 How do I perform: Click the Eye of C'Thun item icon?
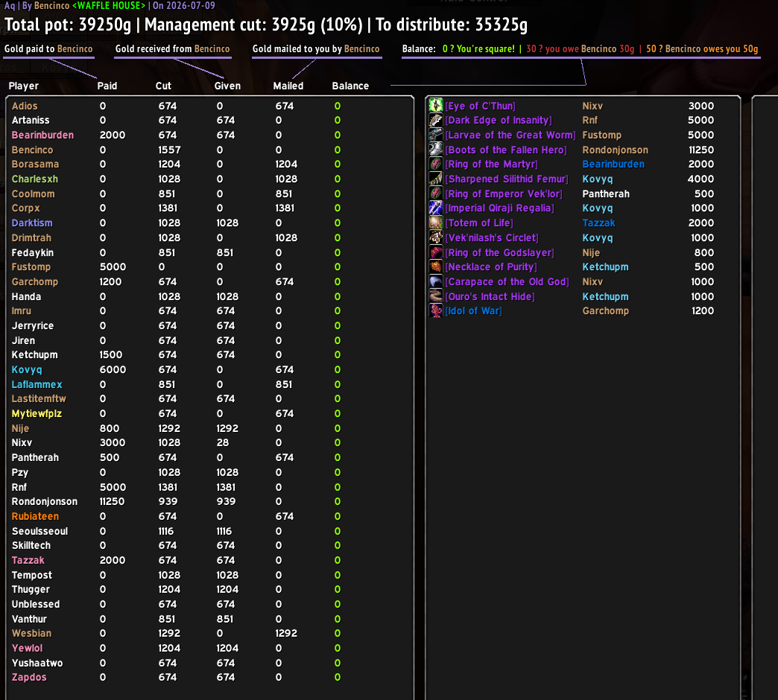click(436, 106)
